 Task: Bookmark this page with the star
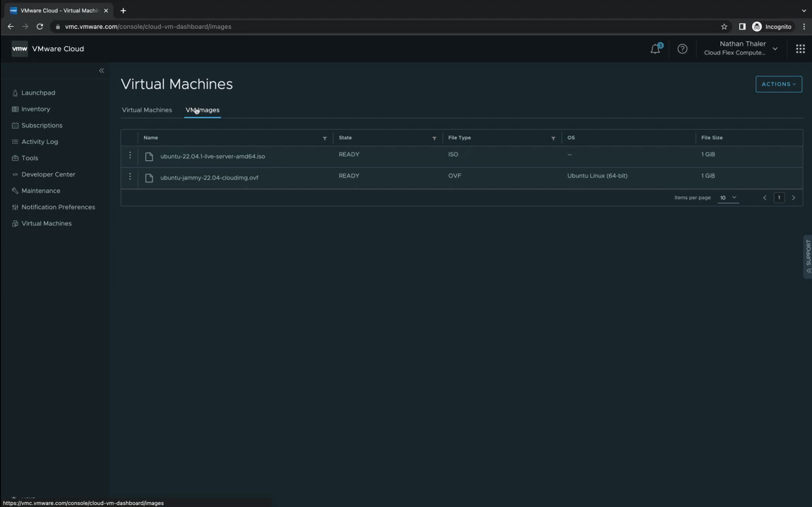click(724, 26)
